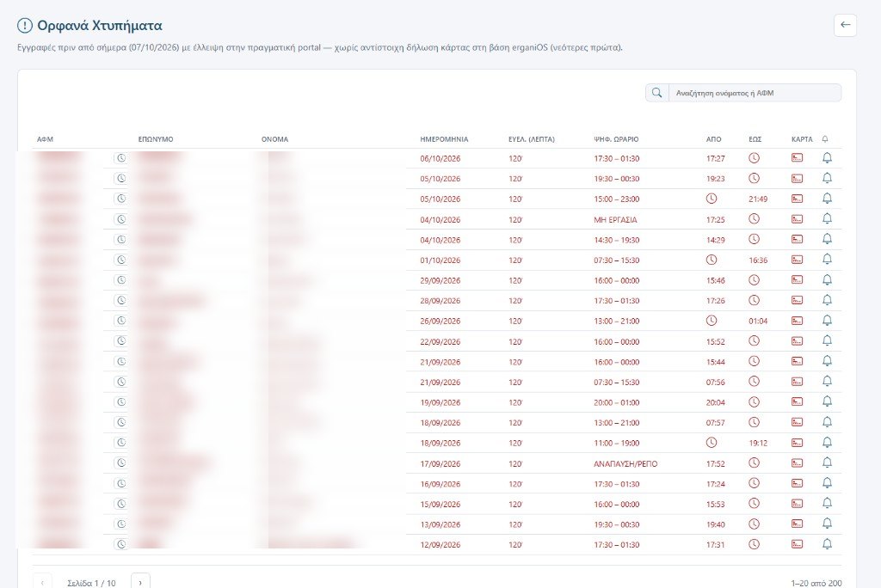Viewport: 881px width, 588px height.
Task: Open the card icon in the 22/09/2026 row
Action: (x=797, y=341)
